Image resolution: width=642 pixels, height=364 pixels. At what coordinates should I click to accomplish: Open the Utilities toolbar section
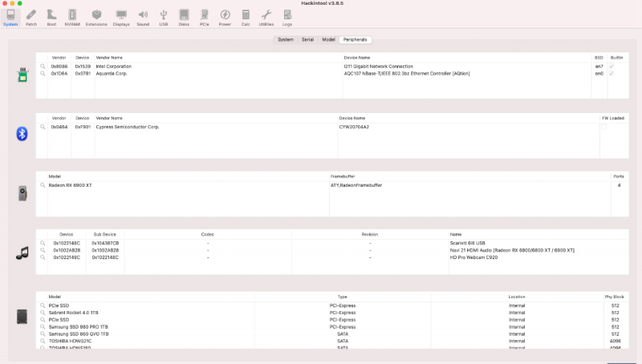coord(266,18)
